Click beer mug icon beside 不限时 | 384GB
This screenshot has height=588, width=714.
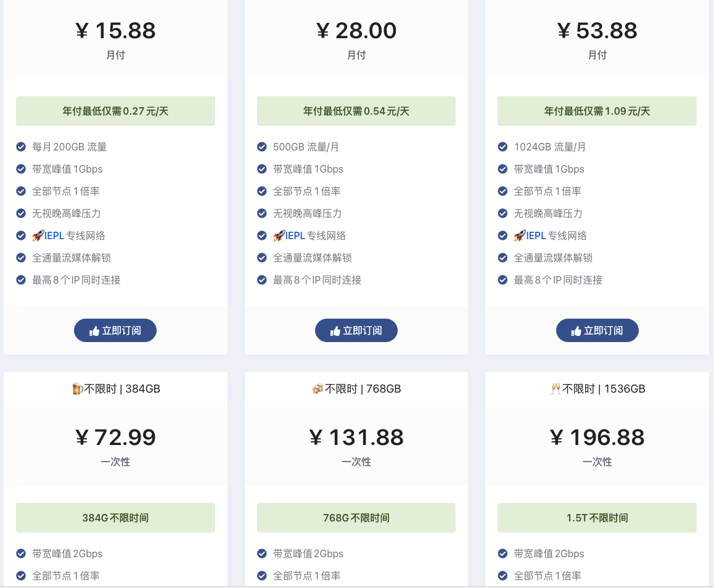(x=78, y=389)
